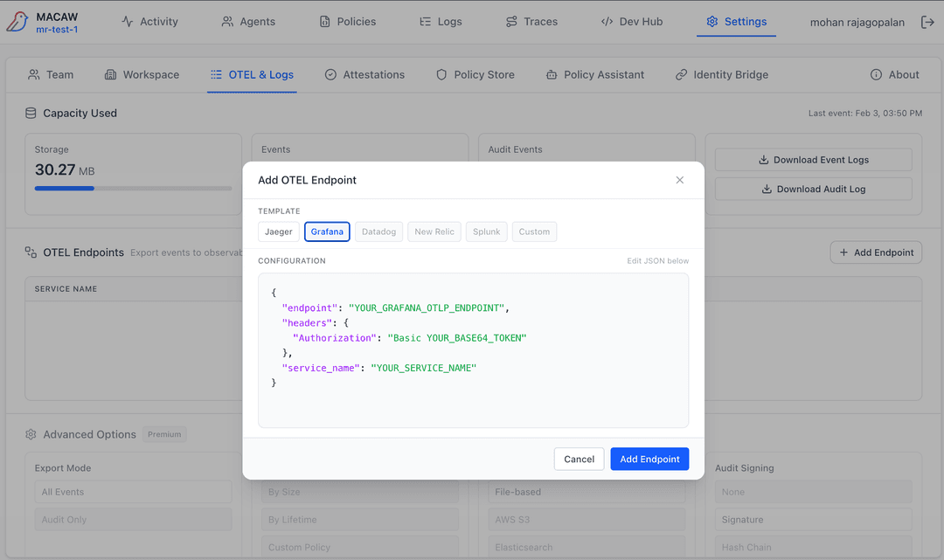
Task: Close the Add OTEL Endpoint dialog
Action: (x=680, y=180)
